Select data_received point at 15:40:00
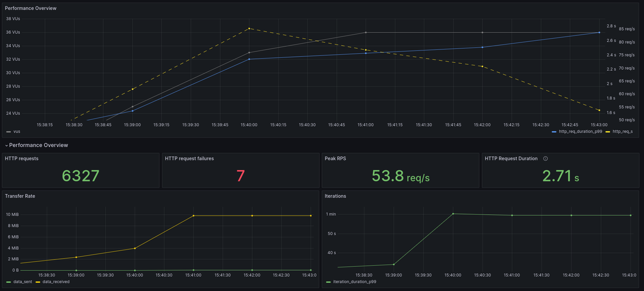This screenshot has height=291, width=644. (135, 248)
